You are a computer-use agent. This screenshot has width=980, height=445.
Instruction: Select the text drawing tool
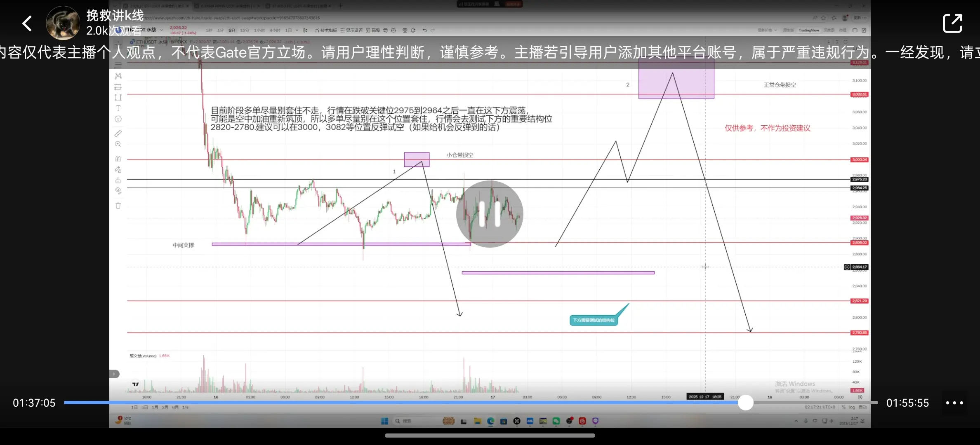pos(118,108)
